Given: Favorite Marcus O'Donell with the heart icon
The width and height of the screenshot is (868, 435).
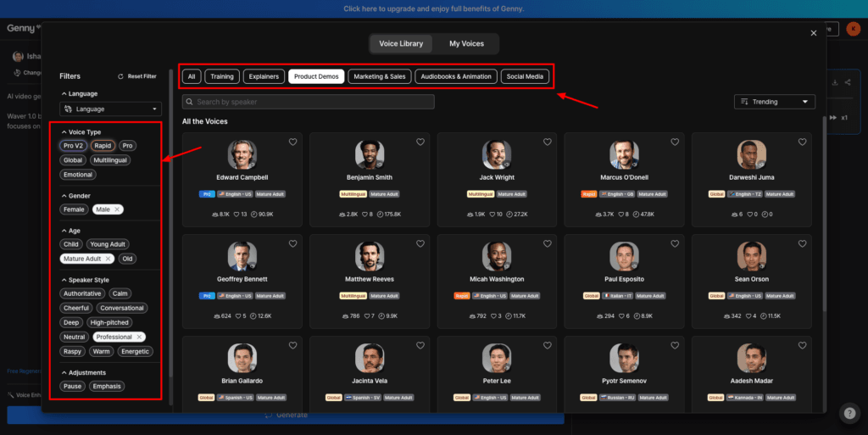Looking at the screenshot, I should click(675, 142).
